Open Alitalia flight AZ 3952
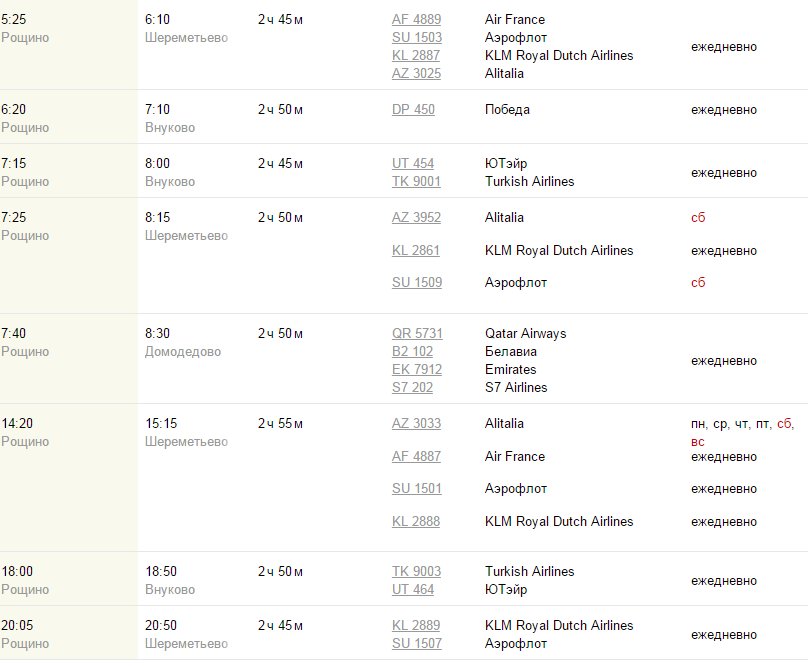The height and width of the screenshot is (666, 808). tap(416, 218)
